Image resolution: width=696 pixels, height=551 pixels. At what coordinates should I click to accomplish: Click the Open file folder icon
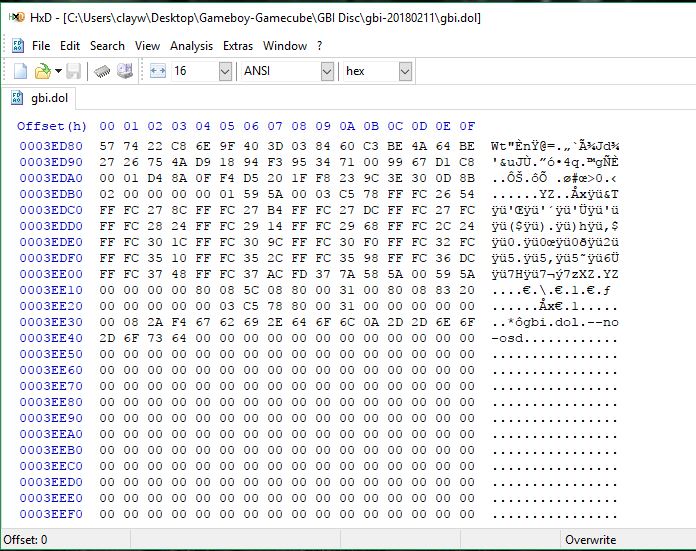coord(42,71)
